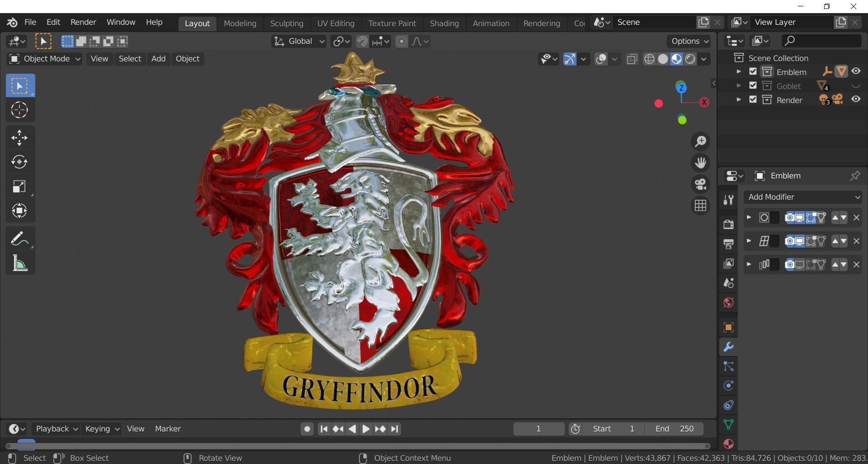
Task: Click the current frame number field
Action: 538,429
